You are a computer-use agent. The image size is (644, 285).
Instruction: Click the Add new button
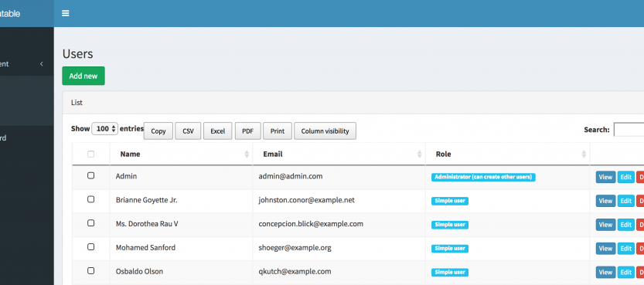[83, 76]
